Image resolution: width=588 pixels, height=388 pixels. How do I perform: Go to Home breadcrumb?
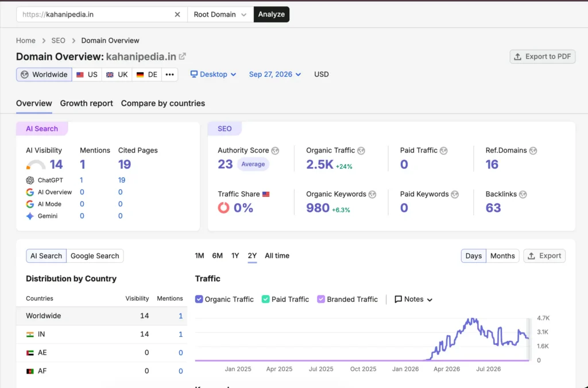(25, 41)
